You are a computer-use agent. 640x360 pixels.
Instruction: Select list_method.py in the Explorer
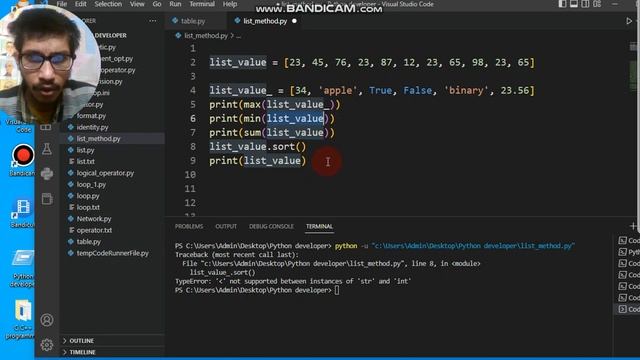click(x=98, y=139)
